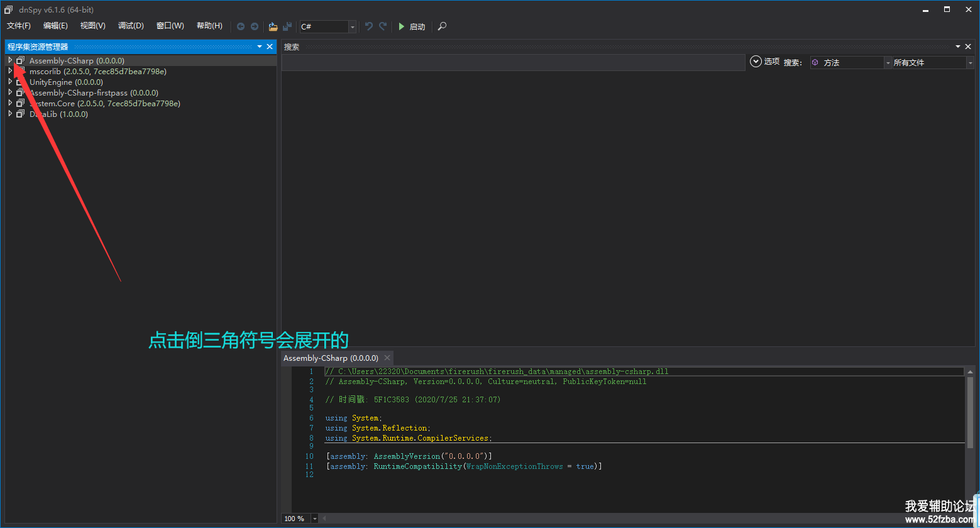Expand the mscorlib tree node
The width and height of the screenshot is (980, 528).
(x=10, y=71)
